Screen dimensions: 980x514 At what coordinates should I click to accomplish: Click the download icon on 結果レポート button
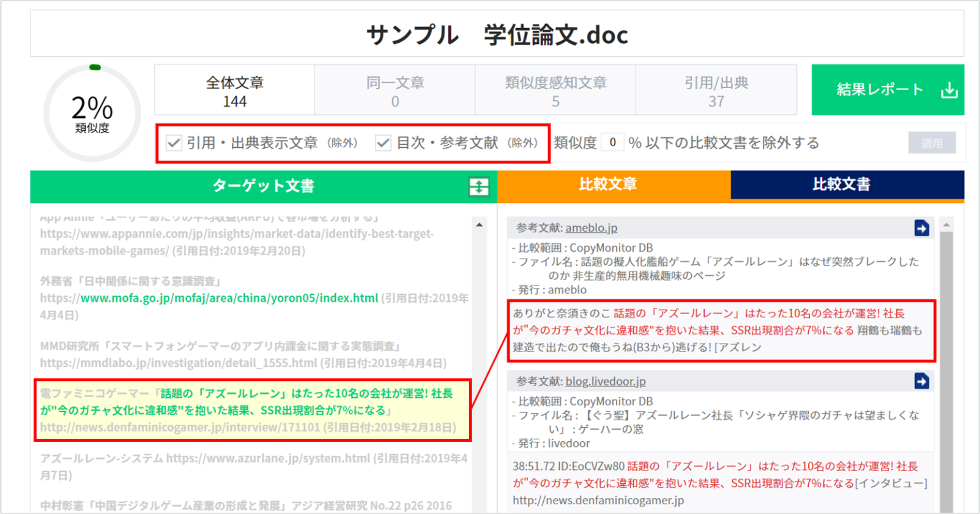(949, 90)
